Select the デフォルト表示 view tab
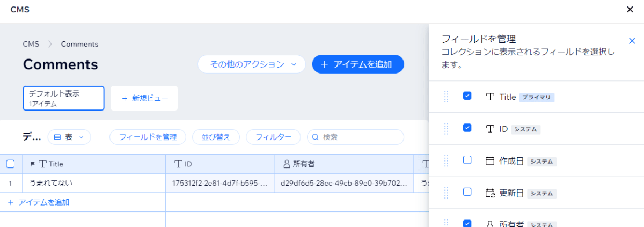Viewport: 644px width, 227px height. 63,98
